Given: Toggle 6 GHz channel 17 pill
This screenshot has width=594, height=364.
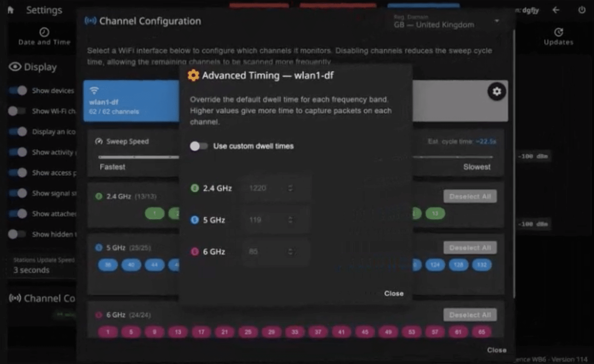Looking at the screenshot, I should click(x=201, y=332).
